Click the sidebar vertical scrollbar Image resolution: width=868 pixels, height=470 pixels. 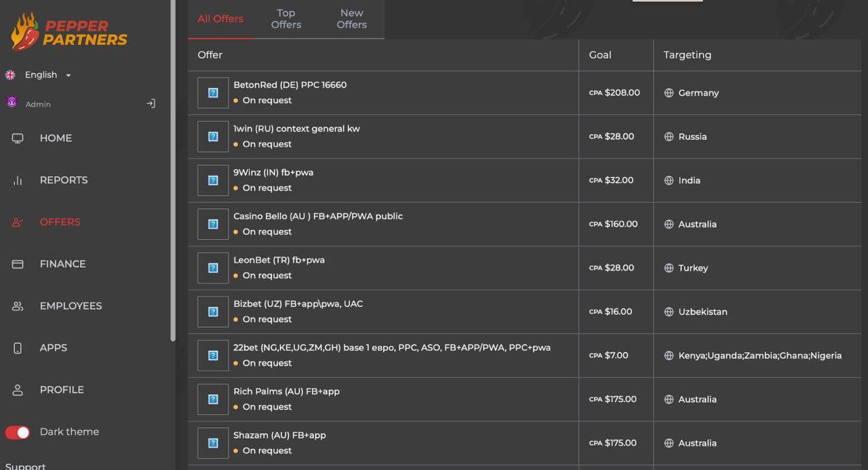(173, 170)
